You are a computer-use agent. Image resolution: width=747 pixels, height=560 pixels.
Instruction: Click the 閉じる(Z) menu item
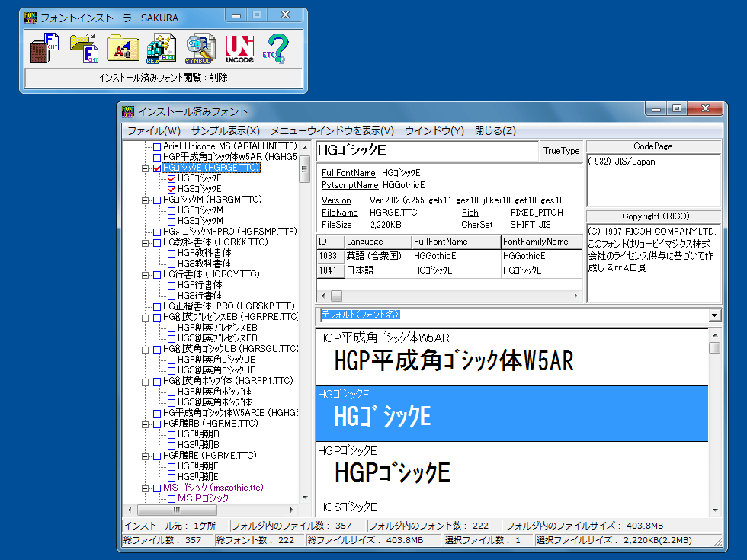pyautogui.click(x=495, y=131)
